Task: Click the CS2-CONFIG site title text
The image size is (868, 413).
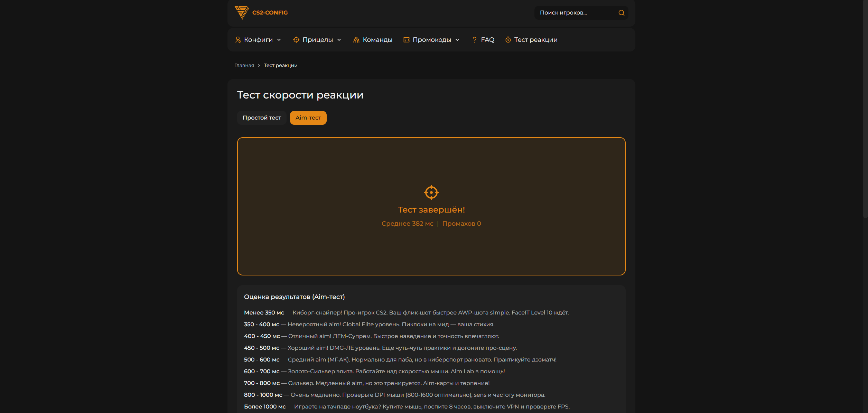Action: tap(270, 12)
